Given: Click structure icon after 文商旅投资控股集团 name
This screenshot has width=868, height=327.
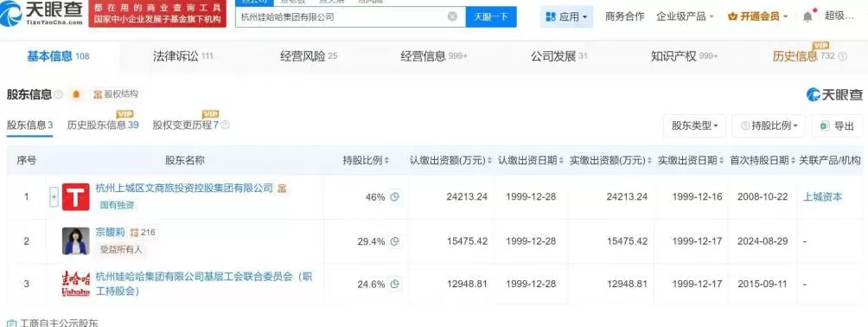Looking at the screenshot, I should [x=282, y=189].
